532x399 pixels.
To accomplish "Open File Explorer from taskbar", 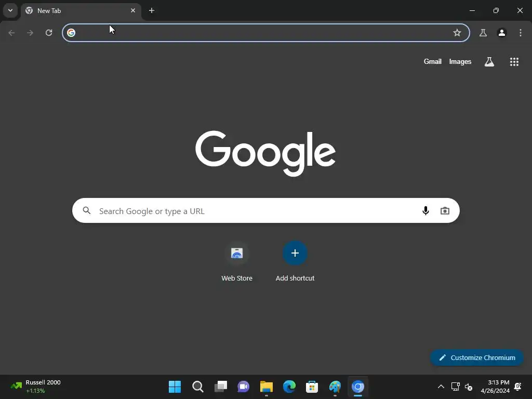I will click(x=267, y=387).
